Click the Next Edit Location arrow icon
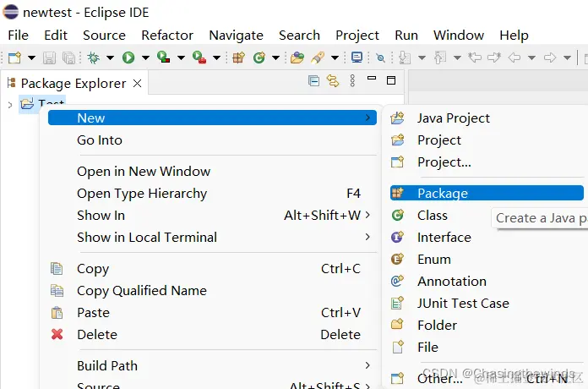The image size is (588, 389). click(x=494, y=58)
